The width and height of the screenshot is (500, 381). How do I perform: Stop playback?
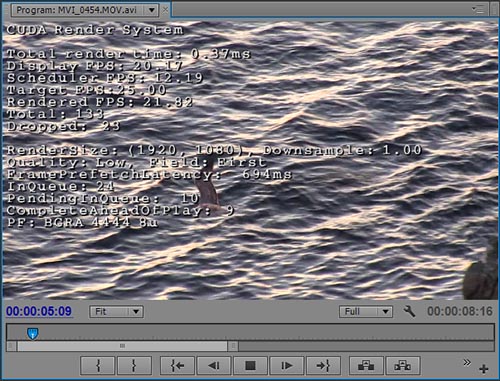(250, 366)
